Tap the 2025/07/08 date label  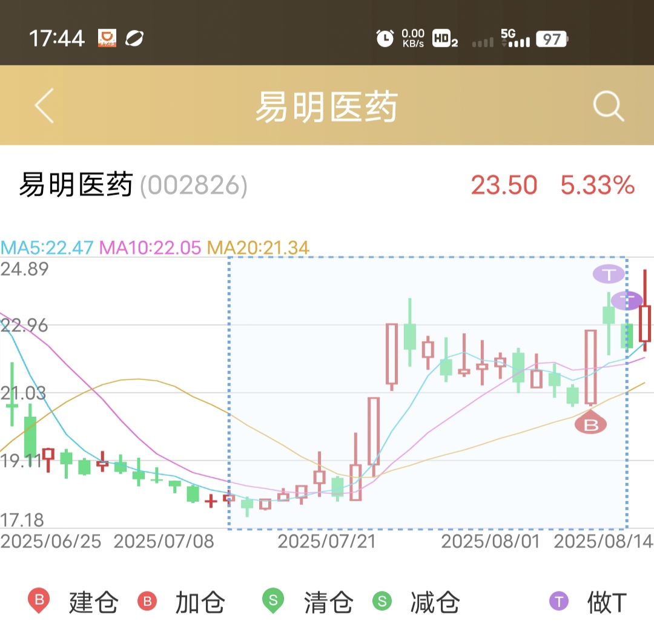pos(163,541)
